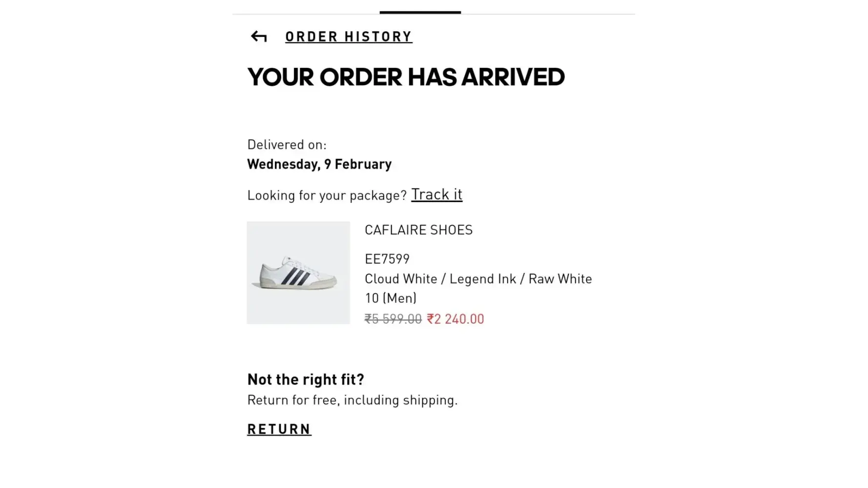Click the Delivered on: label
The width and height of the screenshot is (868, 488).
287,144
